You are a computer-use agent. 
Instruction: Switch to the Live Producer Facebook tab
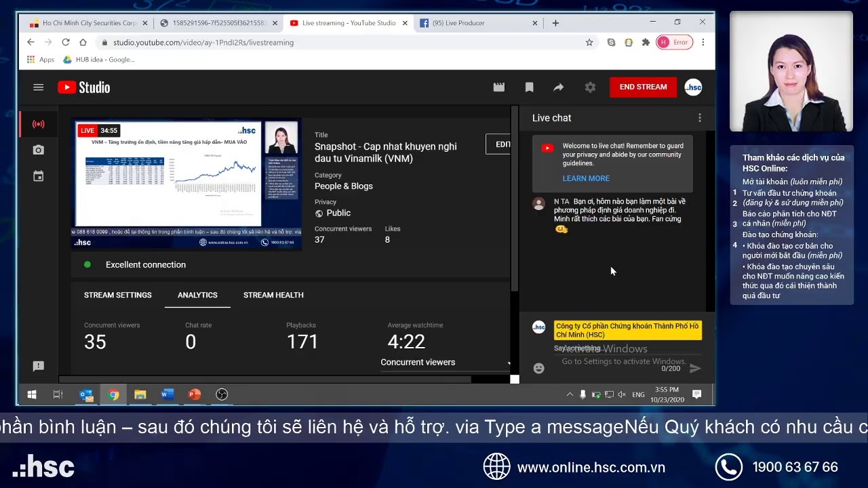coord(479,23)
